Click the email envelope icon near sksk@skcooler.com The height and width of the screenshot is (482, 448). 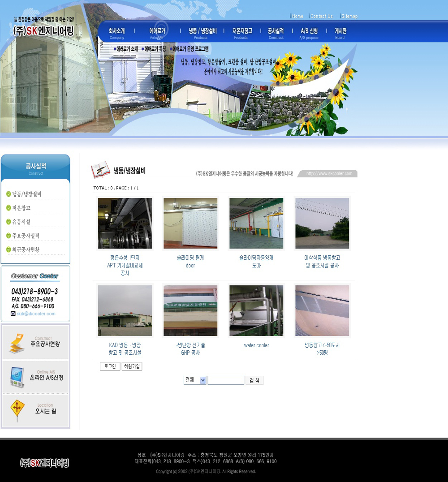coord(13,314)
